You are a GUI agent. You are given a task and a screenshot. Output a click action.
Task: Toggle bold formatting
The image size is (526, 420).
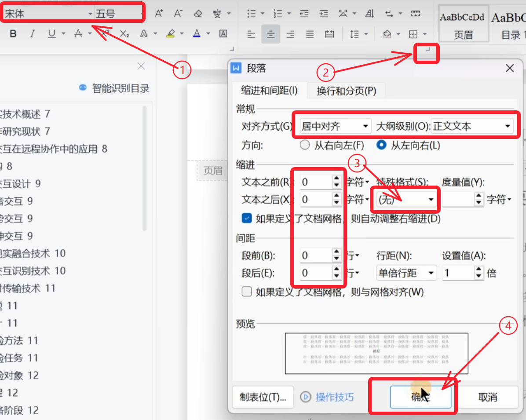(x=13, y=33)
